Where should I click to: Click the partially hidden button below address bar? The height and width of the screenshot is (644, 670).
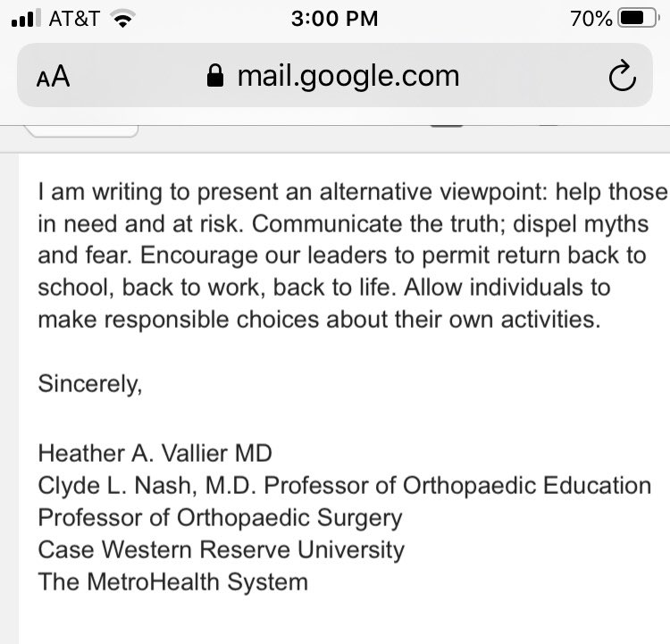coord(81,130)
